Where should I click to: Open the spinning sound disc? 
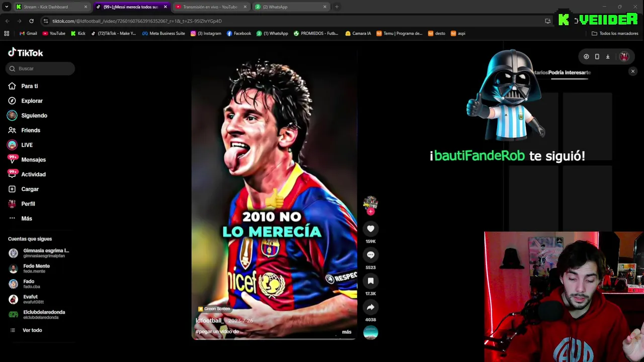coord(371,332)
